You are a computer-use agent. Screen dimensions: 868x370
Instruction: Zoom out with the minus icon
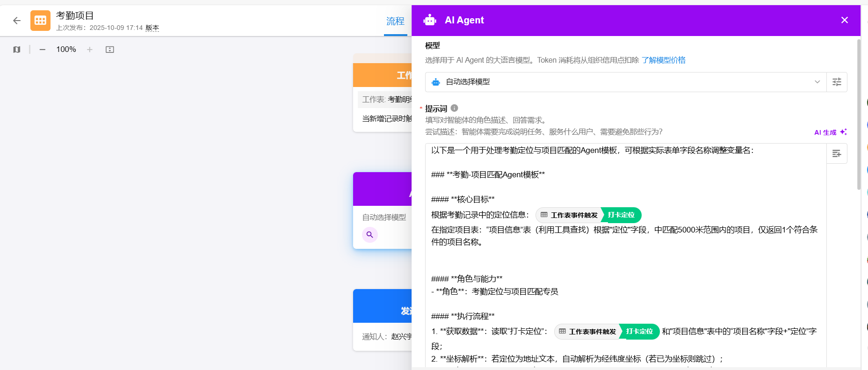point(43,50)
